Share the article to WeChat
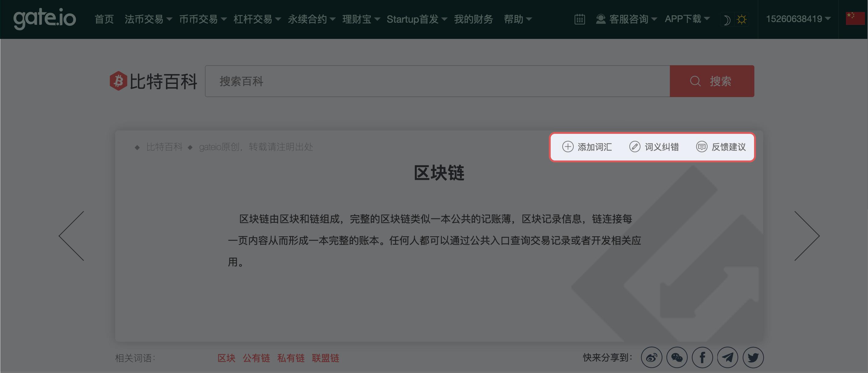Viewport: 868px width, 373px height. pos(677,357)
